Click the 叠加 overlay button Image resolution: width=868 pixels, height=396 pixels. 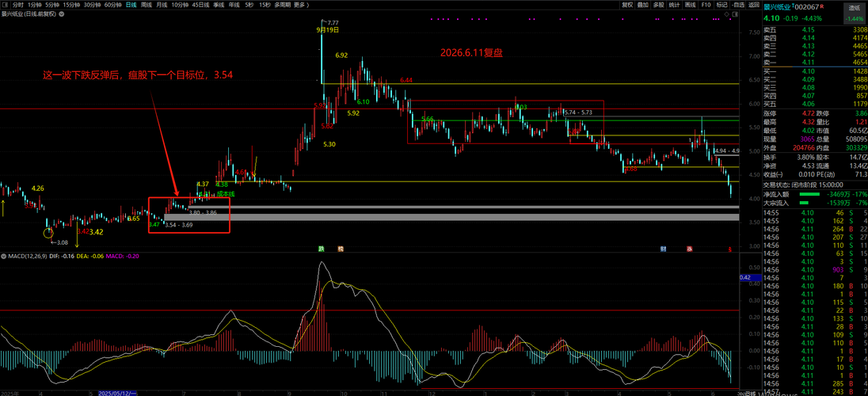643,5
